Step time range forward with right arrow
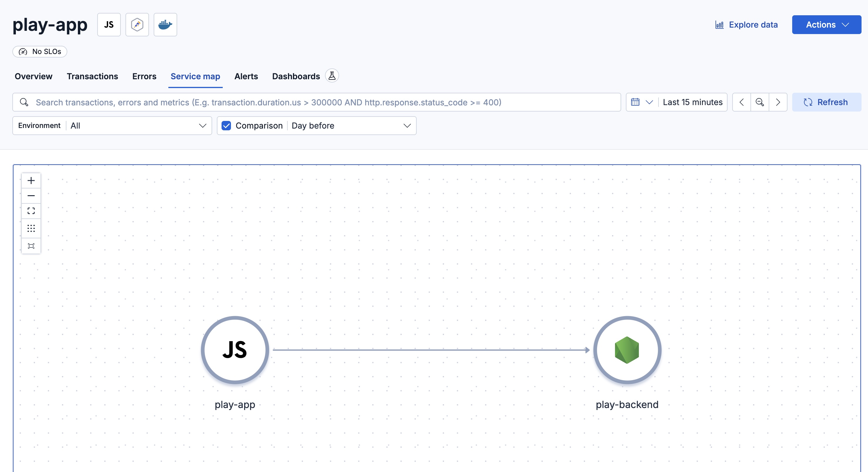 tap(778, 102)
